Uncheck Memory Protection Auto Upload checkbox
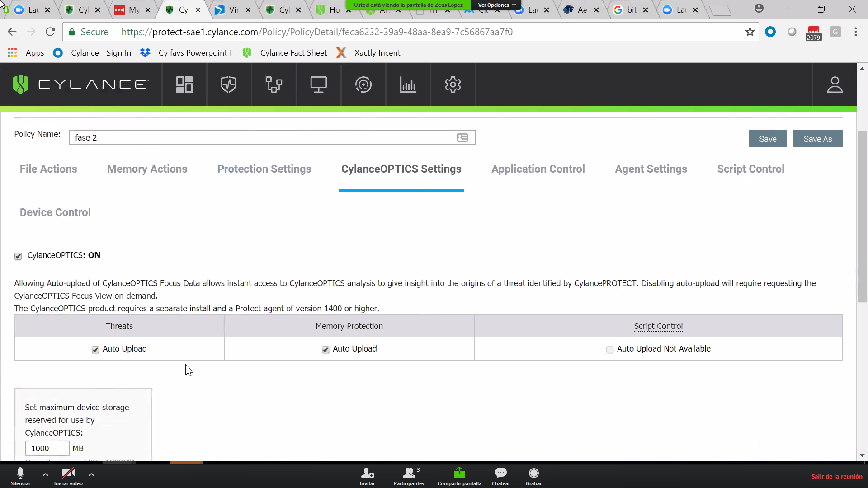 (x=325, y=350)
